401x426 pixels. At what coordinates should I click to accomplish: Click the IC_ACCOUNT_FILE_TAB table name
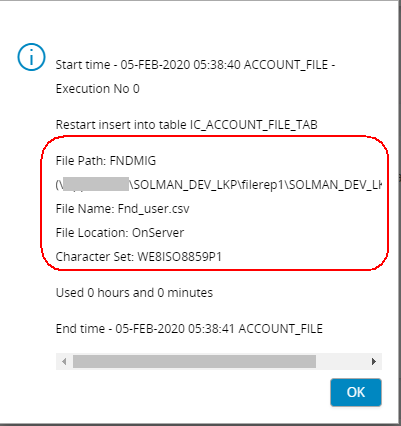(x=254, y=125)
